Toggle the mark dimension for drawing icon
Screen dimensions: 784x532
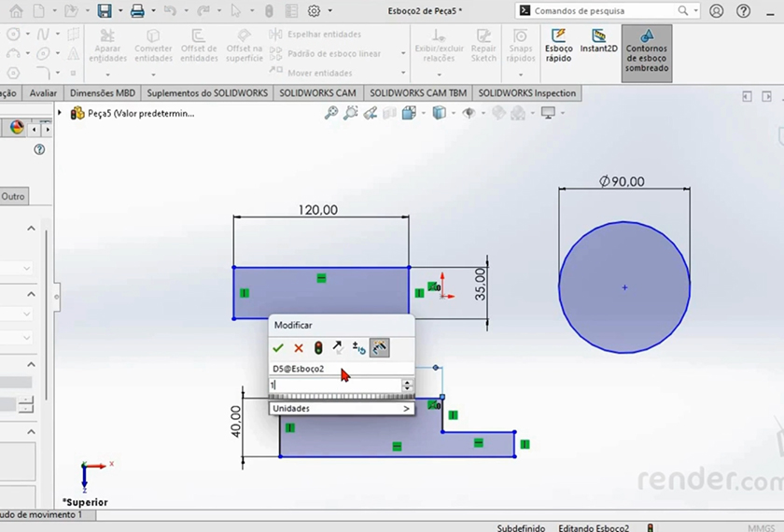(379, 348)
